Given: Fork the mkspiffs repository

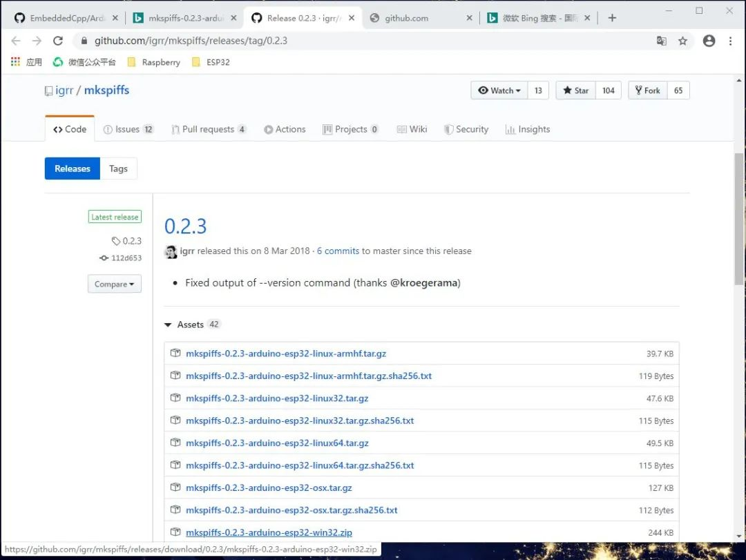Looking at the screenshot, I should [647, 90].
